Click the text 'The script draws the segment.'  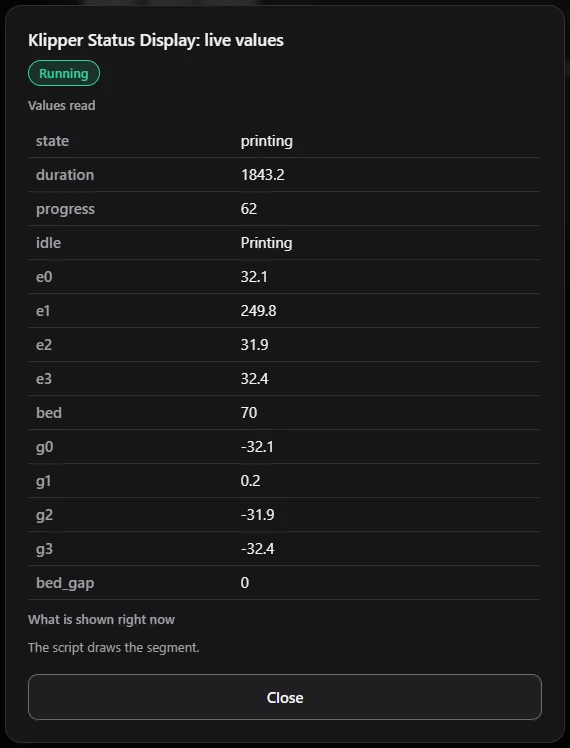coord(114,647)
